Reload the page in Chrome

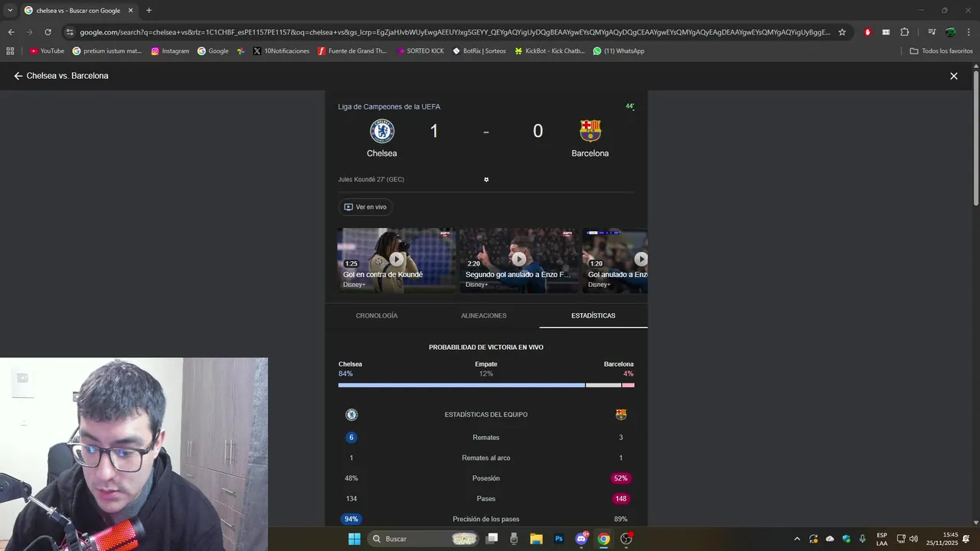point(47,32)
